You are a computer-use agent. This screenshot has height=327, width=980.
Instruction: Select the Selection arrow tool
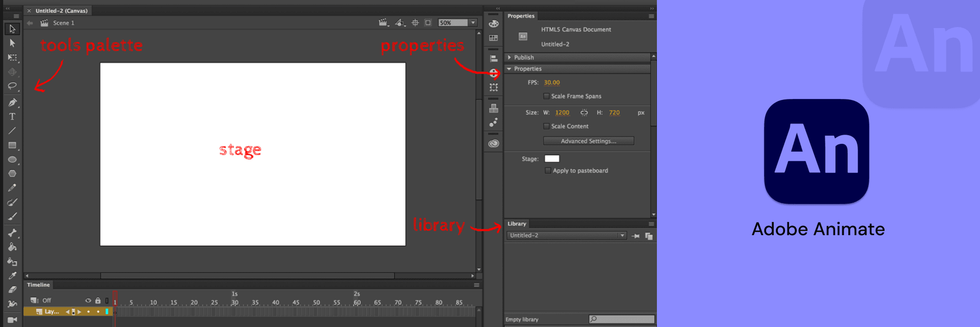tap(12, 29)
